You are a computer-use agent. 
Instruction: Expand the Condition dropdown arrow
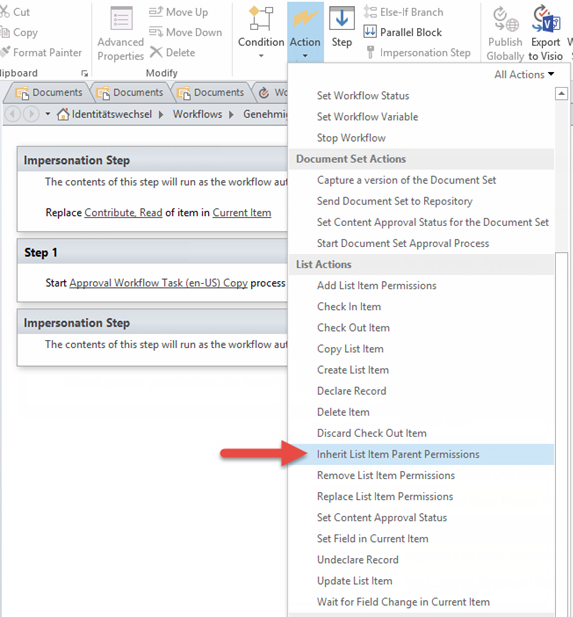[x=261, y=56]
